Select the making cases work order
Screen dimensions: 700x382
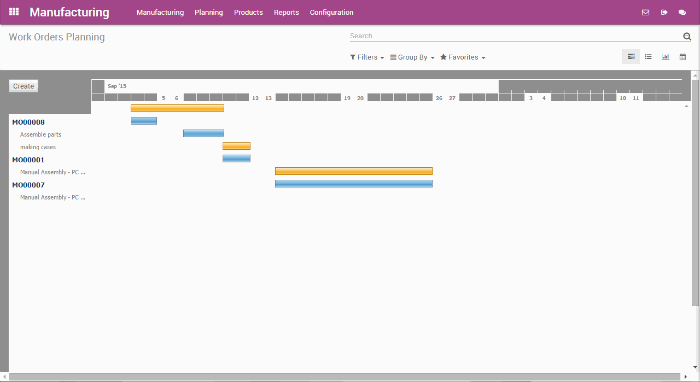(x=38, y=147)
